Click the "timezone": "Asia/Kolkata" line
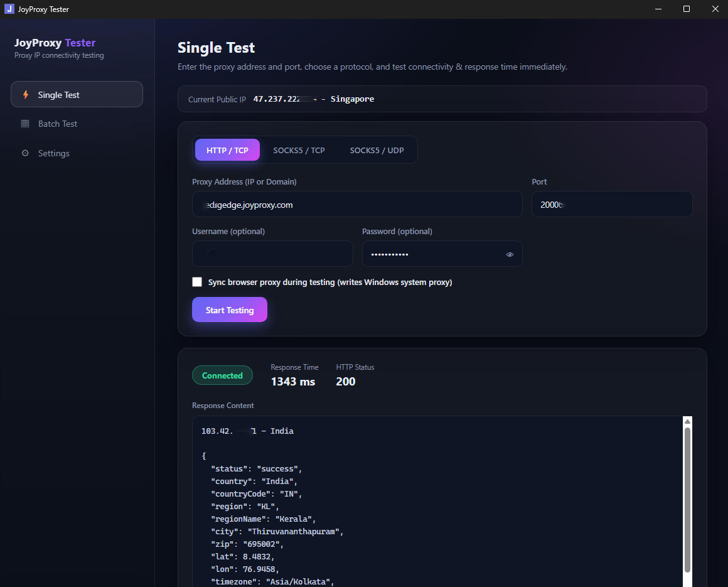The height and width of the screenshot is (587, 728). click(x=272, y=581)
